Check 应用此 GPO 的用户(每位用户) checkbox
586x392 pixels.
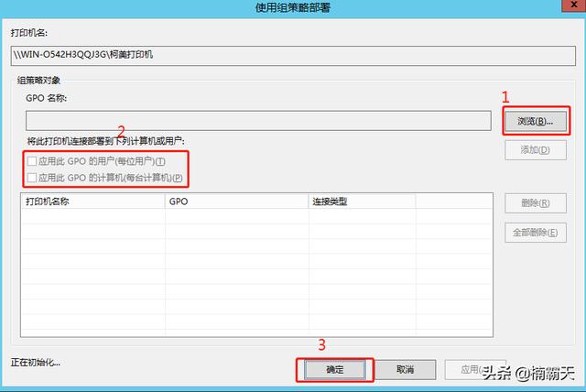coord(32,161)
